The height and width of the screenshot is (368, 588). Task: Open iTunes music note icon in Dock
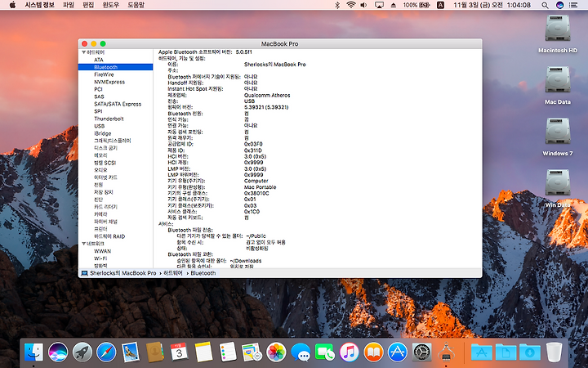click(x=350, y=352)
